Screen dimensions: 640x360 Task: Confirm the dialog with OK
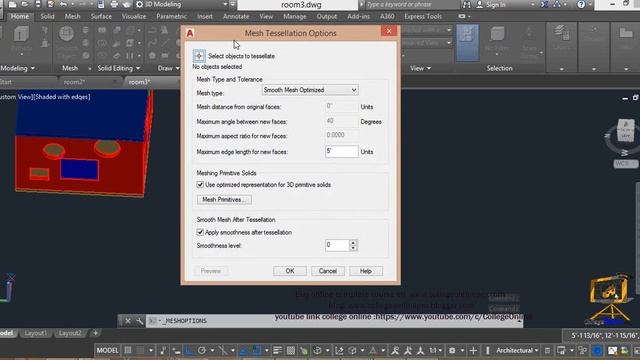(290, 271)
